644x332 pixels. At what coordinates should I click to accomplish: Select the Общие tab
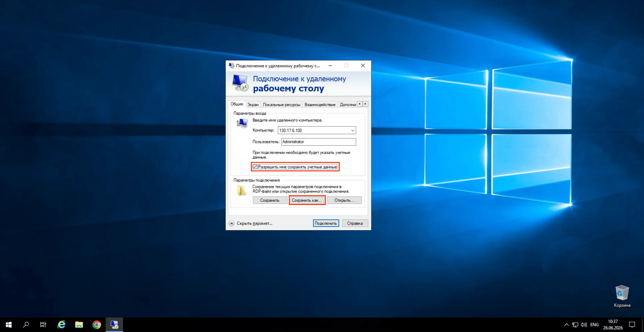click(x=236, y=104)
